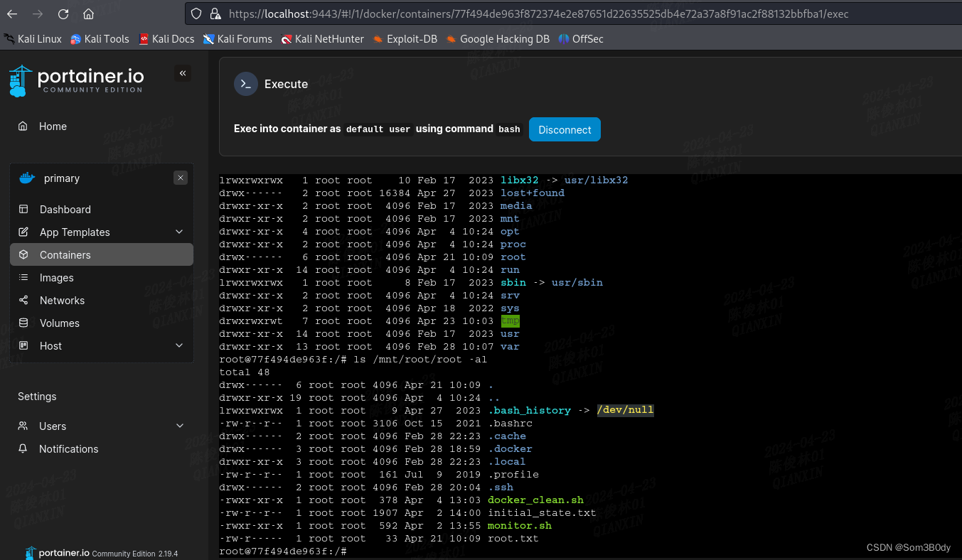Open the Kali Tools bookmark
The height and width of the screenshot is (560, 962).
point(100,39)
